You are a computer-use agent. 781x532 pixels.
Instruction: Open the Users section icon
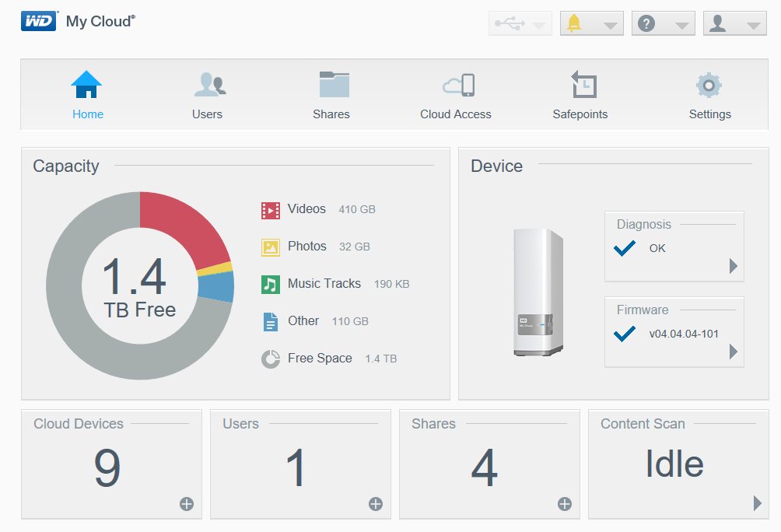tap(208, 85)
